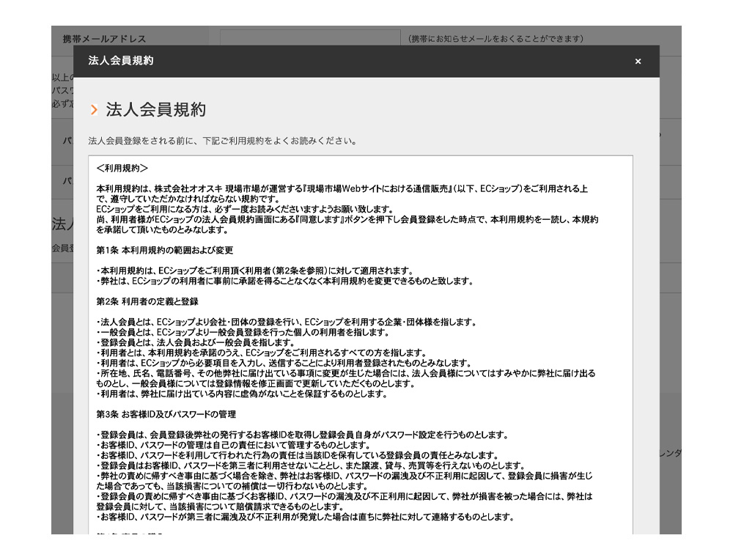Click the line starting 法人会員とは、ECショップより会社

287,322
